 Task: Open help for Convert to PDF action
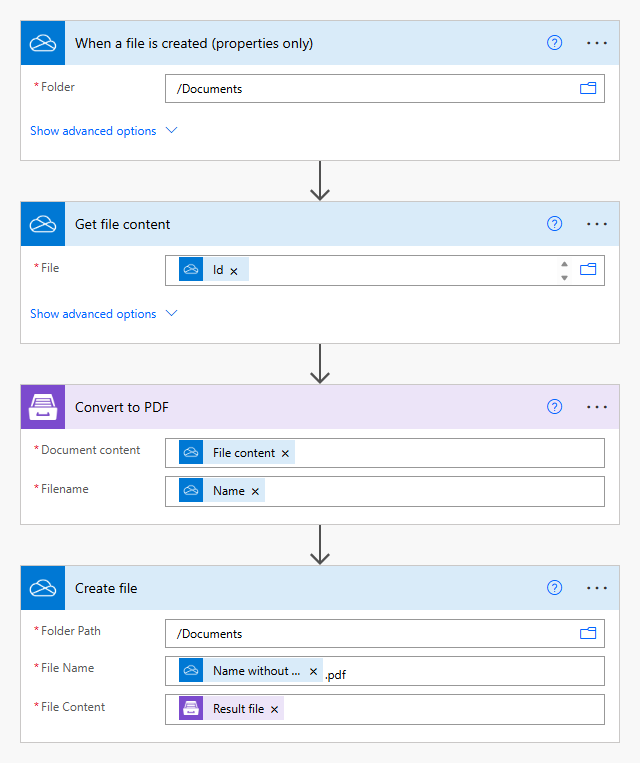click(554, 407)
